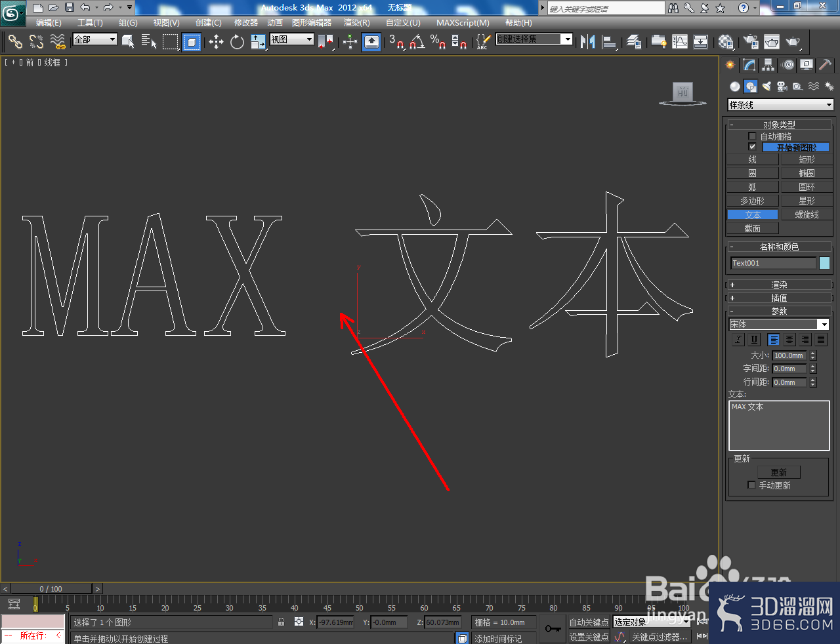Select the Link tool in main toolbar
Screen dimensions: 840x644
[x=15, y=42]
